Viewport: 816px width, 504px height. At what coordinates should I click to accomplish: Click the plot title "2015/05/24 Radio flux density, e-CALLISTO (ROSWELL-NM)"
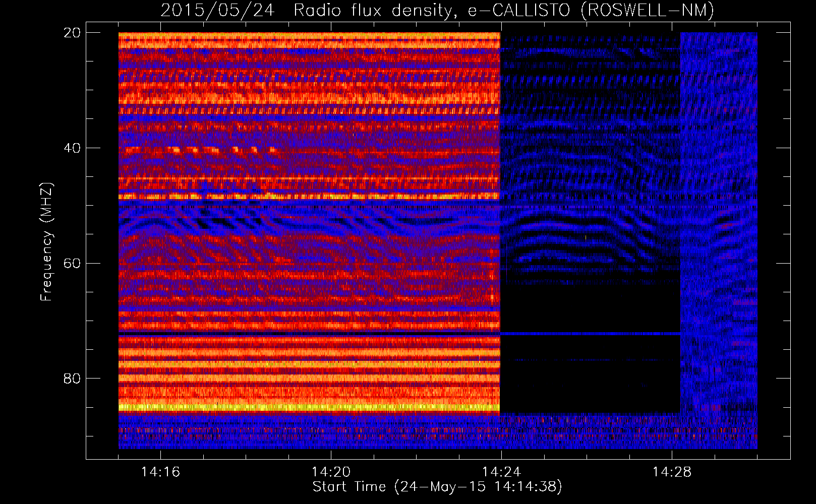pos(437,11)
